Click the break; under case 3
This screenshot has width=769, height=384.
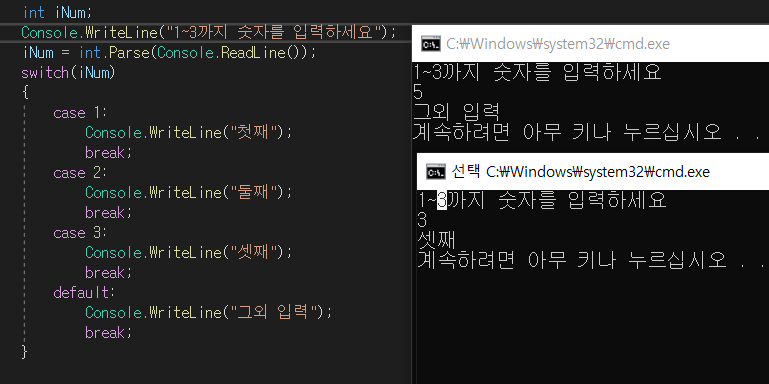pos(109,273)
